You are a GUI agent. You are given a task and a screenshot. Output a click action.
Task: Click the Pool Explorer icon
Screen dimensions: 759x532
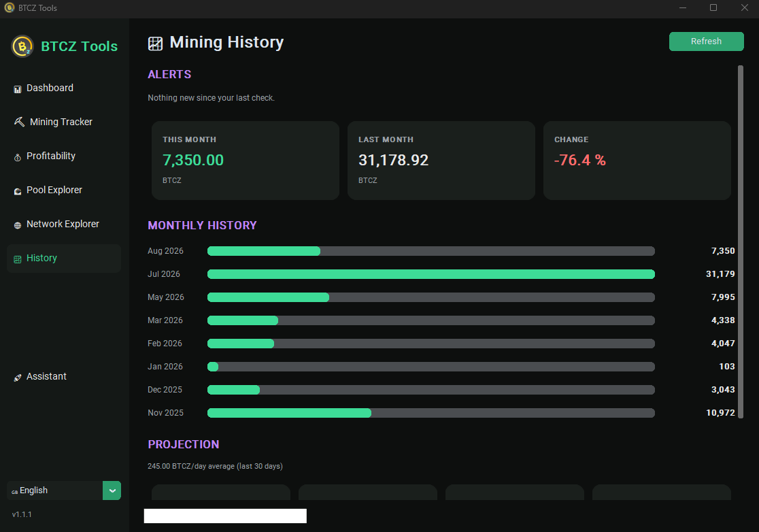18,191
